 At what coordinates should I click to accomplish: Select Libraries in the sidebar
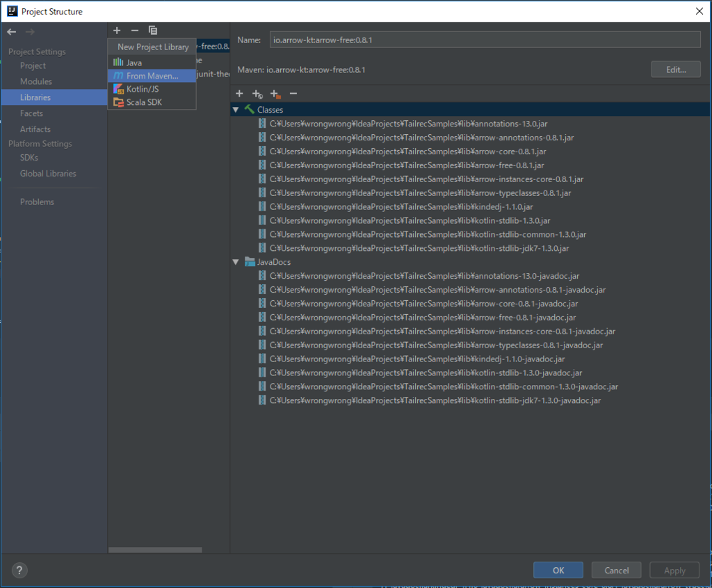(54, 97)
